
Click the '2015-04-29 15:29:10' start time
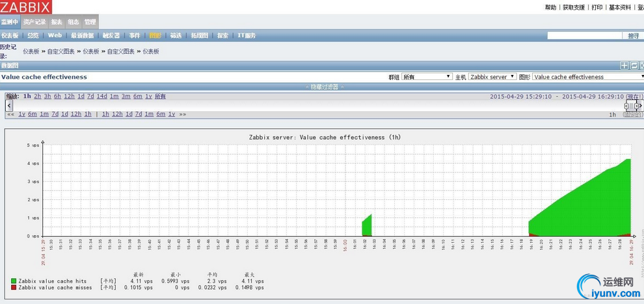[520, 96]
